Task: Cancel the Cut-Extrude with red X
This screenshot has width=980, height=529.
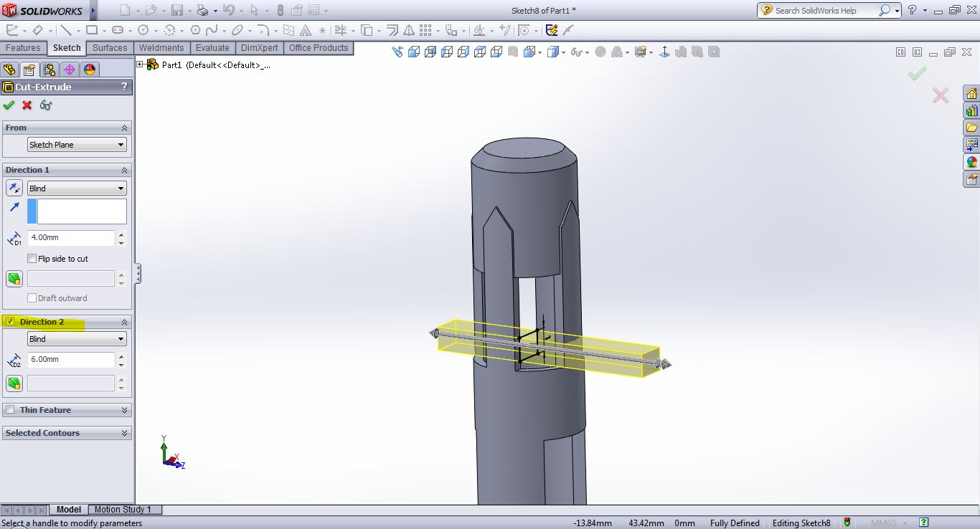Action: [x=27, y=105]
